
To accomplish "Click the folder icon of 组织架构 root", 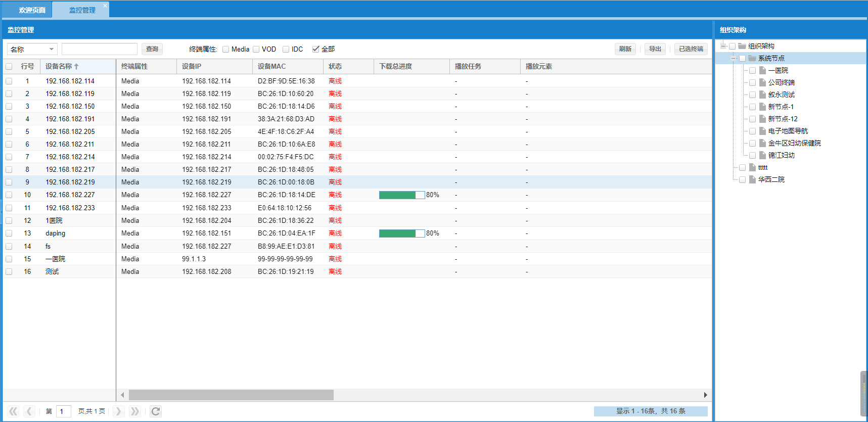I will pos(742,46).
